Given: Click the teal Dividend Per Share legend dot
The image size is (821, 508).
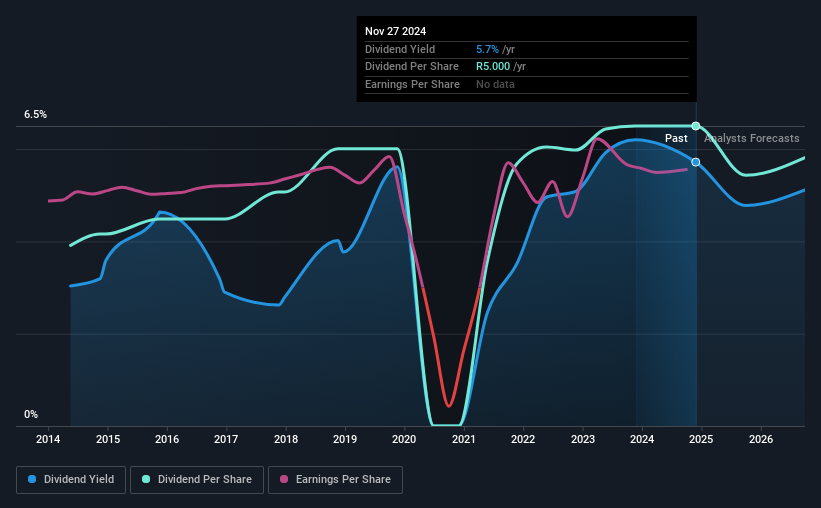Looking at the screenshot, I should (x=146, y=479).
